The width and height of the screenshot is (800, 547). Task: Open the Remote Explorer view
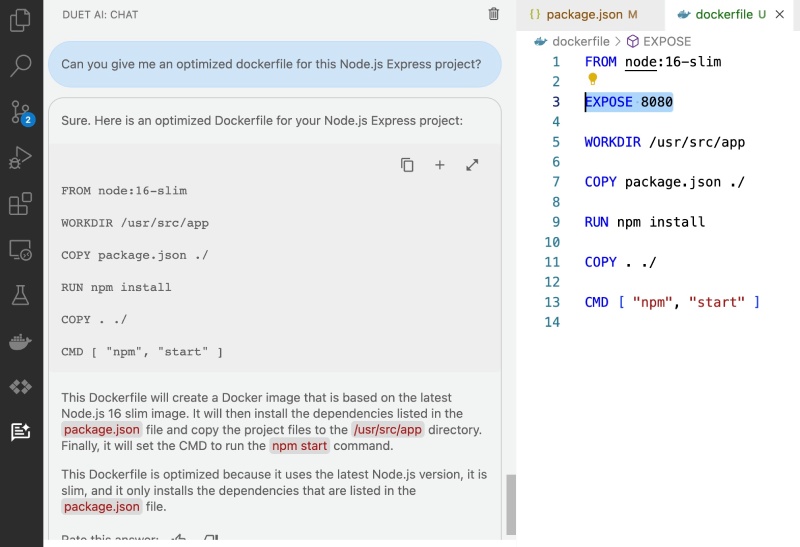[20, 250]
